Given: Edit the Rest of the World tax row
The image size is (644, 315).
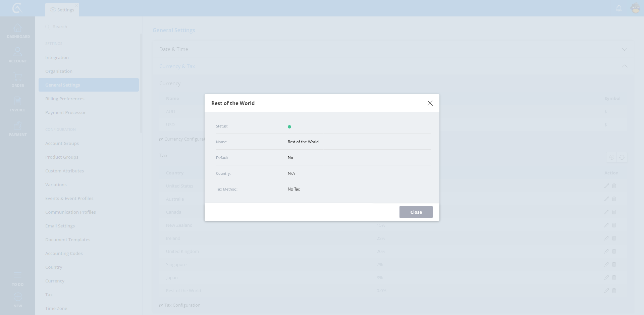Looking at the screenshot, I should 606,291.
